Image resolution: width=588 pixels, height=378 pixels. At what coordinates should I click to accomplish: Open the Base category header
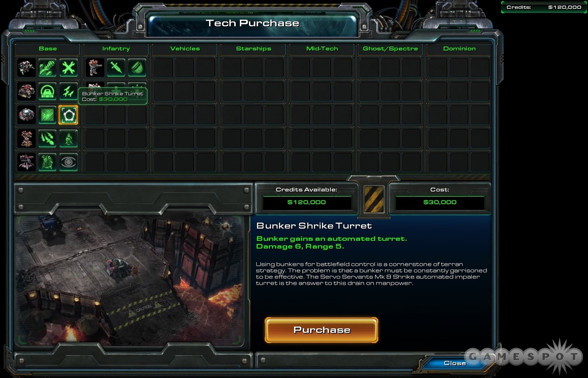(48, 49)
